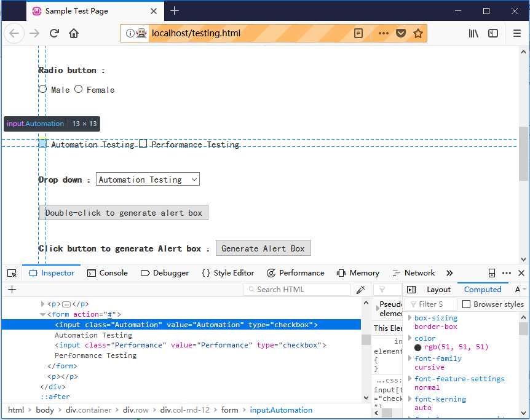
Task: Go to the home page icon
Action: click(74, 33)
